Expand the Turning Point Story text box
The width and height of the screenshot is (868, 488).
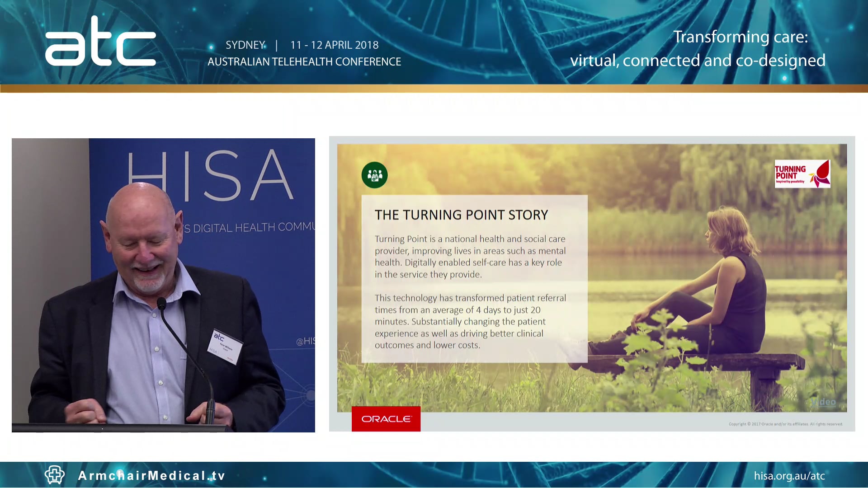[474, 278]
